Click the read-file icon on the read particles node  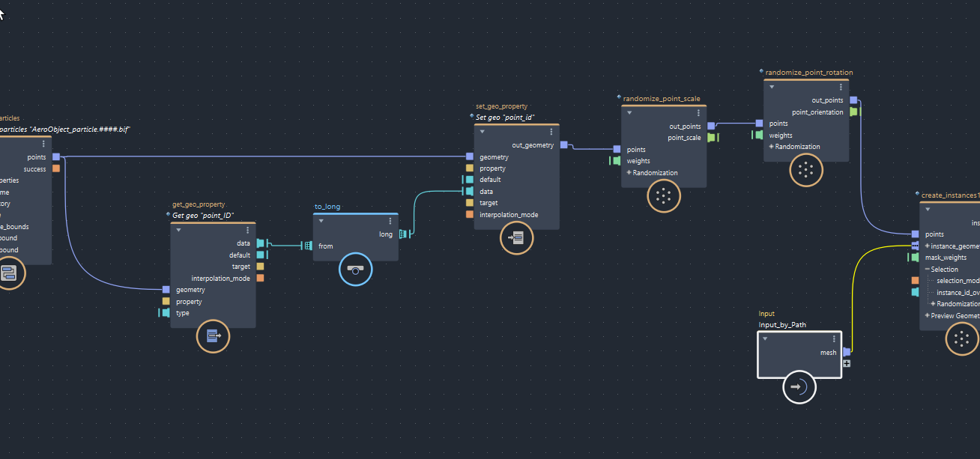[9, 273]
